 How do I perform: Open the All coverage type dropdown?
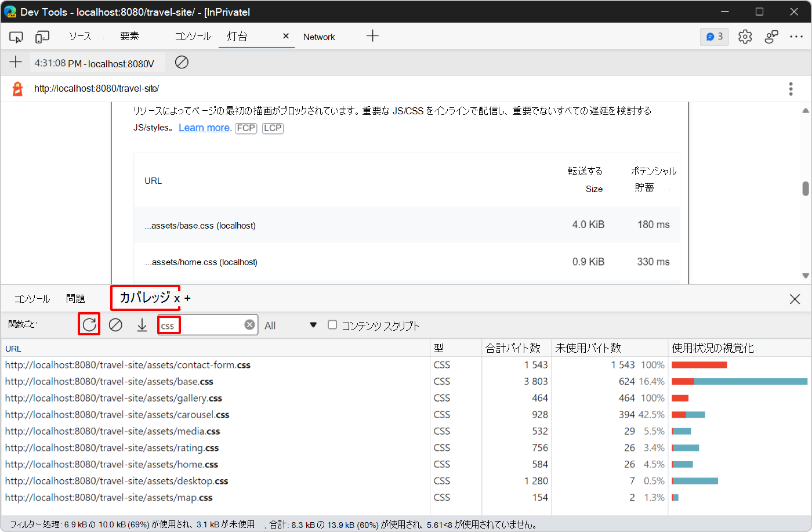click(289, 325)
